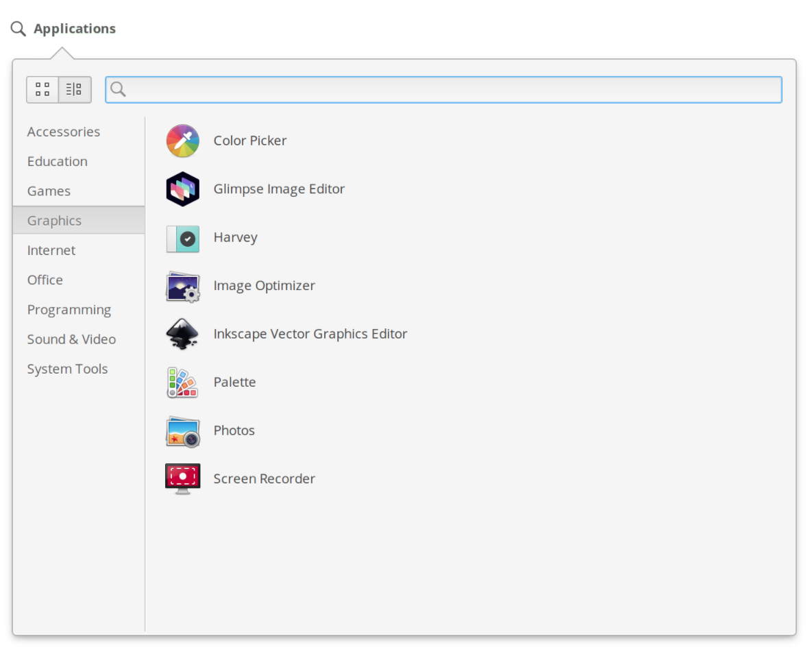Viewport: 812px width, 652px height.
Task: Open the Games category
Action: click(49, 191)
